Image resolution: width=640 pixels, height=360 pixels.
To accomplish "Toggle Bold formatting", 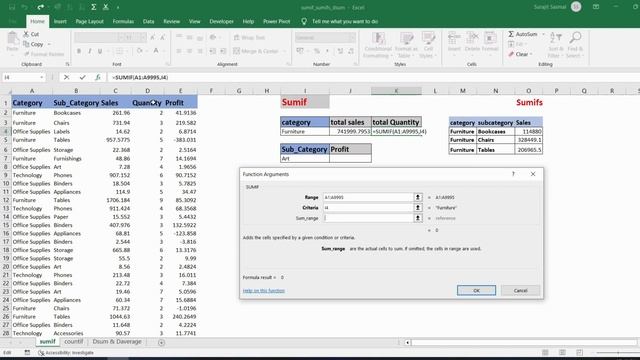I will tap(79, 51).
